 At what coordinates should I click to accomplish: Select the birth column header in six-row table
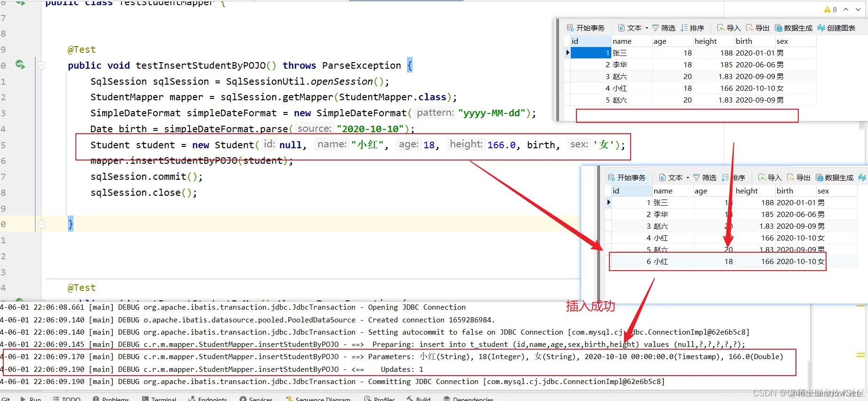pos(795,191)
